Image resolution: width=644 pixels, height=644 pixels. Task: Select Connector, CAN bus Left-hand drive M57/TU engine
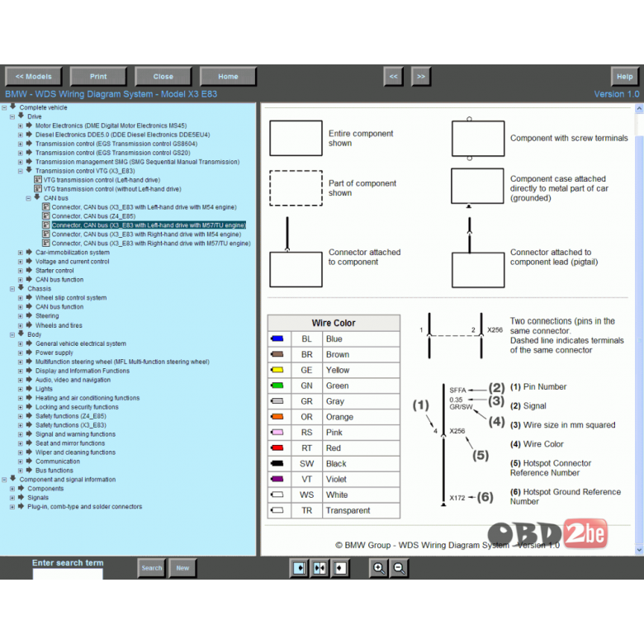pos(149,225)
